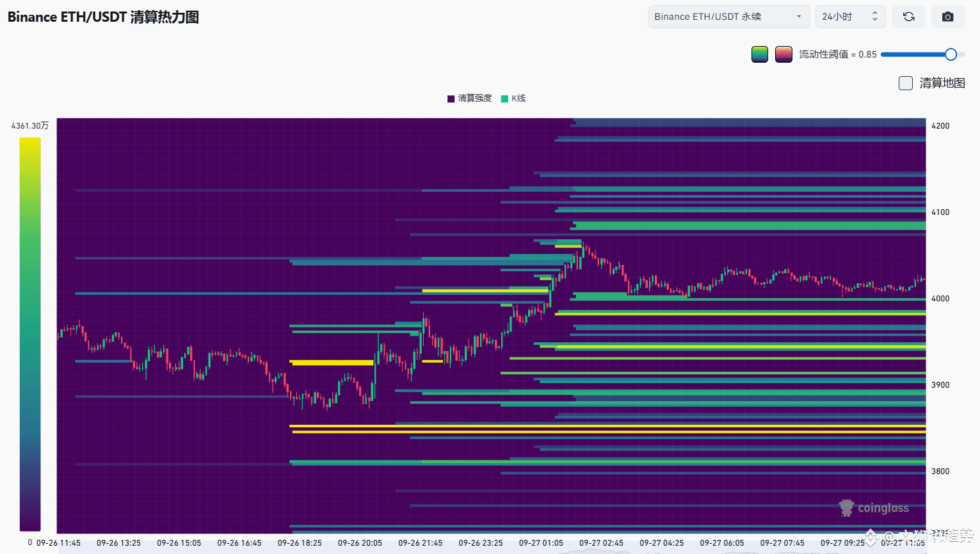This screenshot has width=980, height=554.
Task: Click the 09-27 02:45 time label
Action: click(601, 543)
